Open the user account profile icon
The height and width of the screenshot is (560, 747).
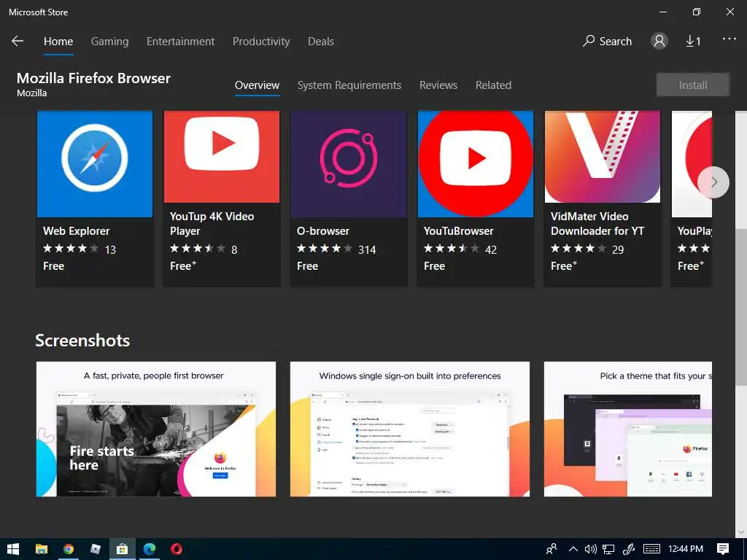659,41
